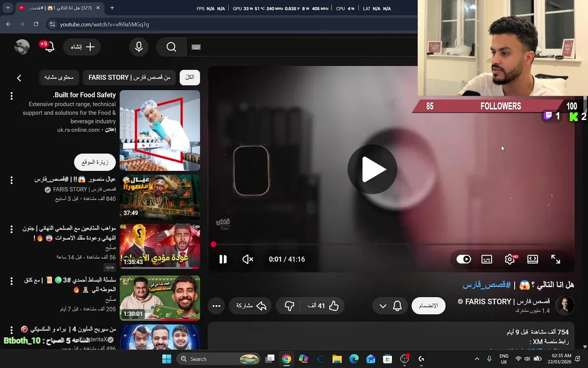The image size is (588, 368).
Task: Open the player settings gear
Action: [x=510, y=259]
